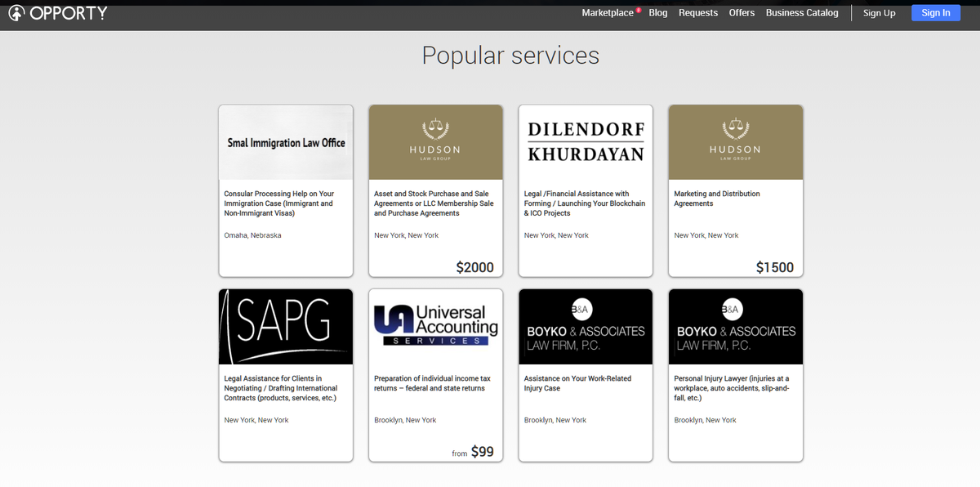Open Blockchain & ICO Projects legal service
Viewport: 980px width, 487px height.
(585, 203)
